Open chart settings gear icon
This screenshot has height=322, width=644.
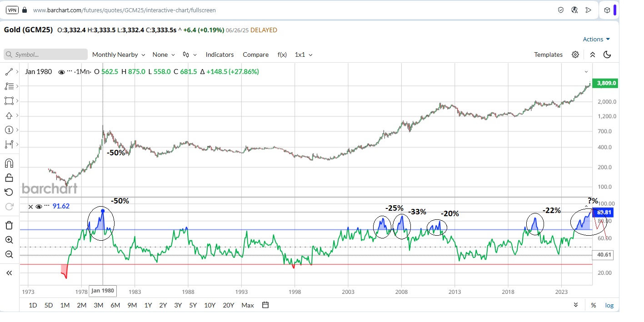(575, 54)
